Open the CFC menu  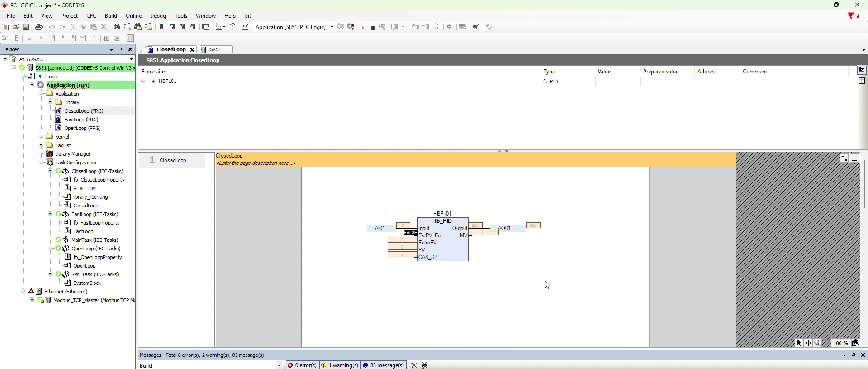click(91, 16)
